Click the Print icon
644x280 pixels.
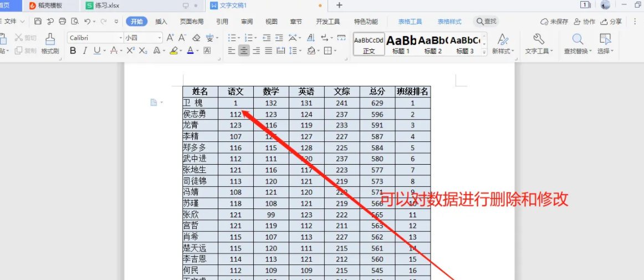(x=63, y=22)
